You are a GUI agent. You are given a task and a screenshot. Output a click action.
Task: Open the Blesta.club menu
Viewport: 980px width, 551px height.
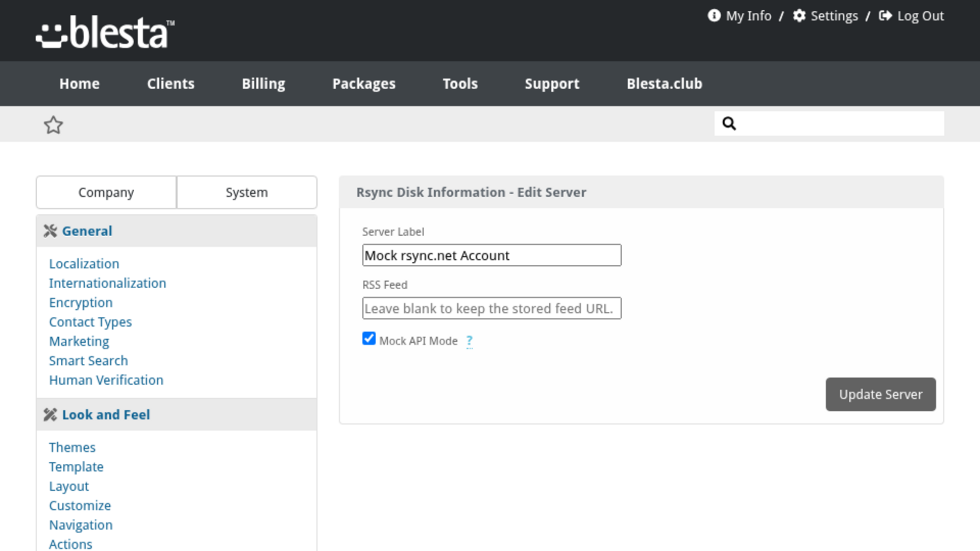664,84
